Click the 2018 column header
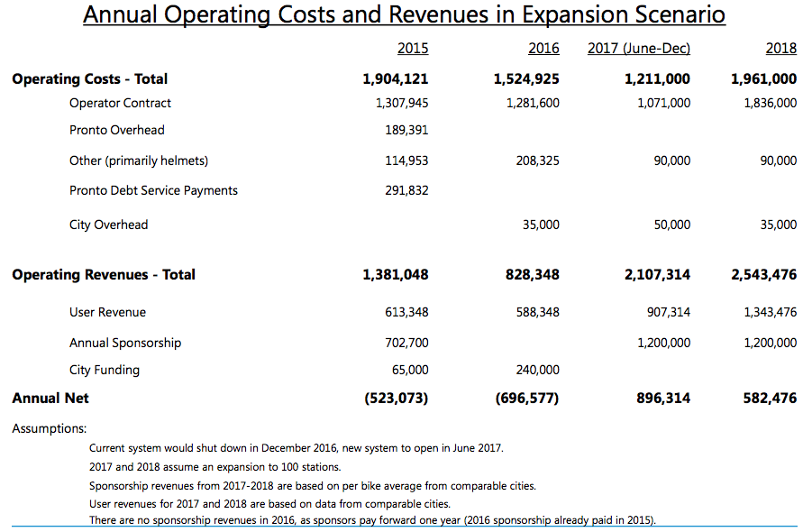This screenshot has height=532, width=812. click(781, 48)
